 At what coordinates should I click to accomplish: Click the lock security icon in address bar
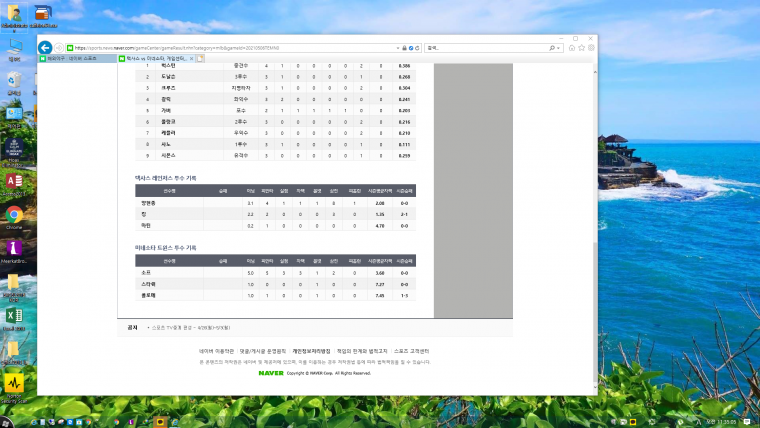[404, 48]
